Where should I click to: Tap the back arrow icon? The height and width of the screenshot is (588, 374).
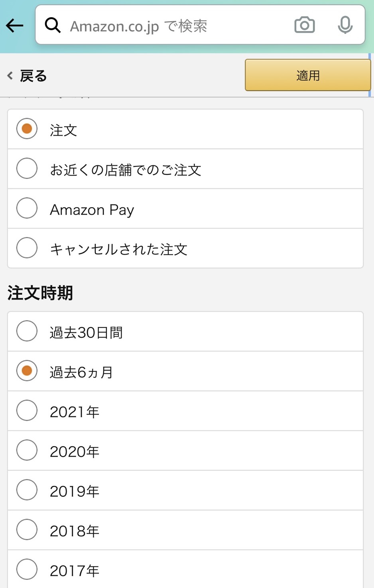[15, 25]
